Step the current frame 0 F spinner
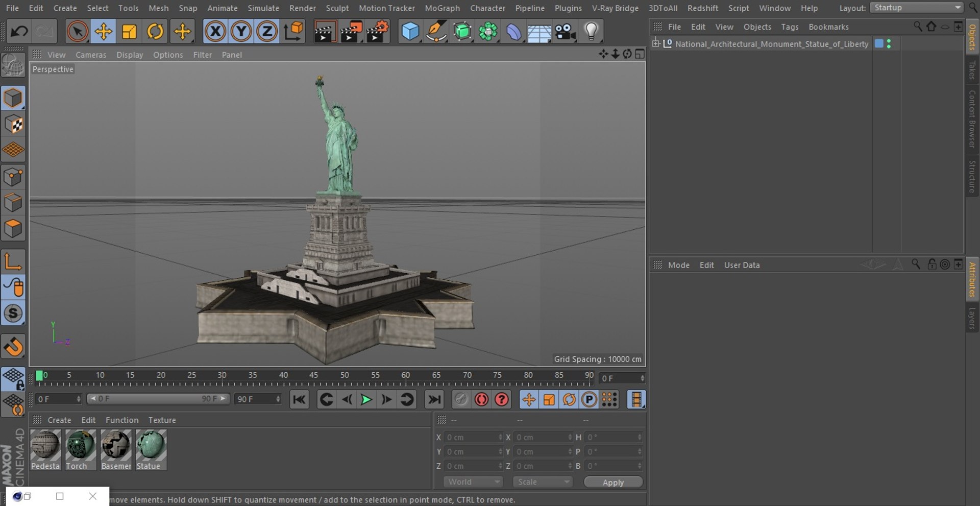The image size is (980, 506). [x=642, y=378]
